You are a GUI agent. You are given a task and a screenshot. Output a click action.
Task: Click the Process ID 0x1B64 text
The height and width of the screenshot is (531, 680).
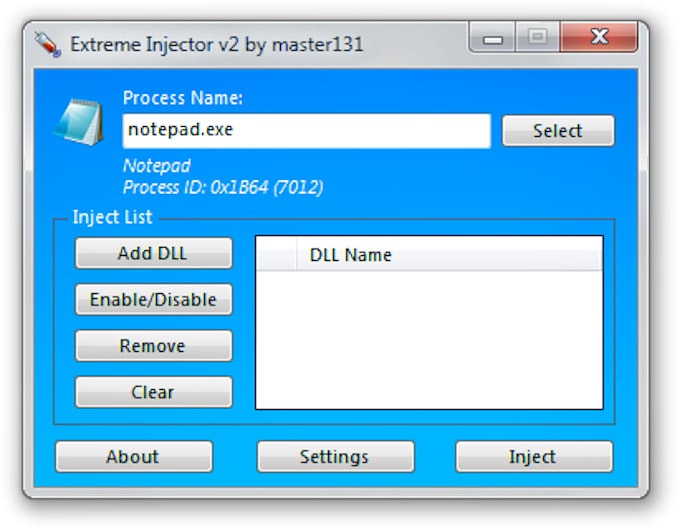[222, 187]
